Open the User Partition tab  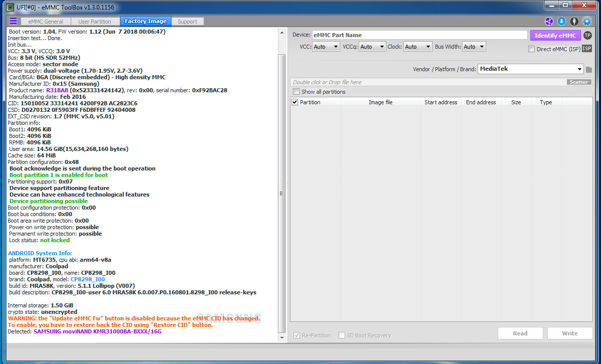[x=95, y=22]
